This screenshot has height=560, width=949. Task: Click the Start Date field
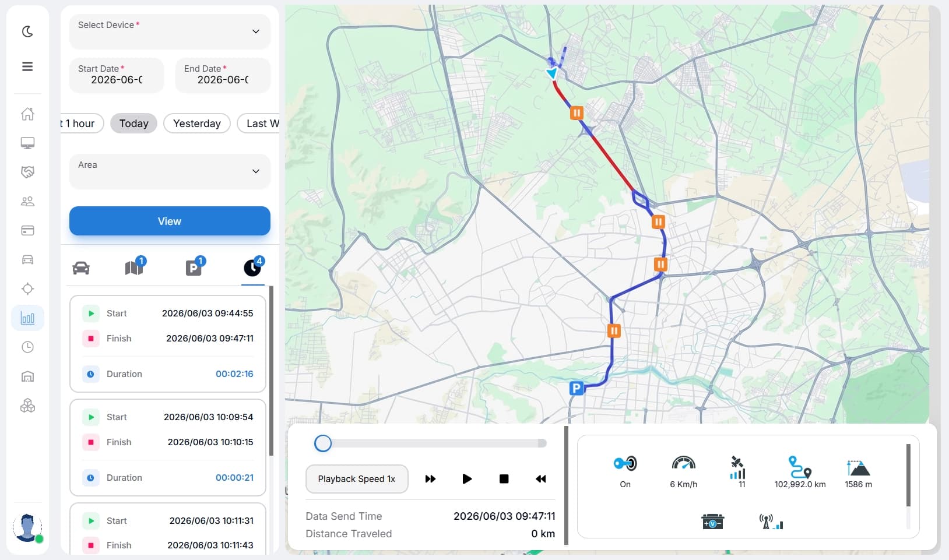[x=117, y=75]
